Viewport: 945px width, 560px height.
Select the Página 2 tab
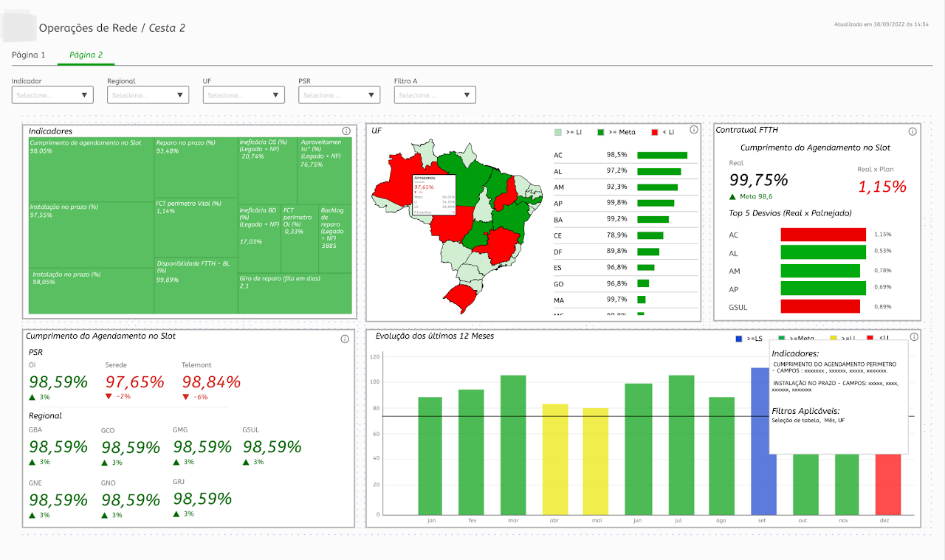86,55
